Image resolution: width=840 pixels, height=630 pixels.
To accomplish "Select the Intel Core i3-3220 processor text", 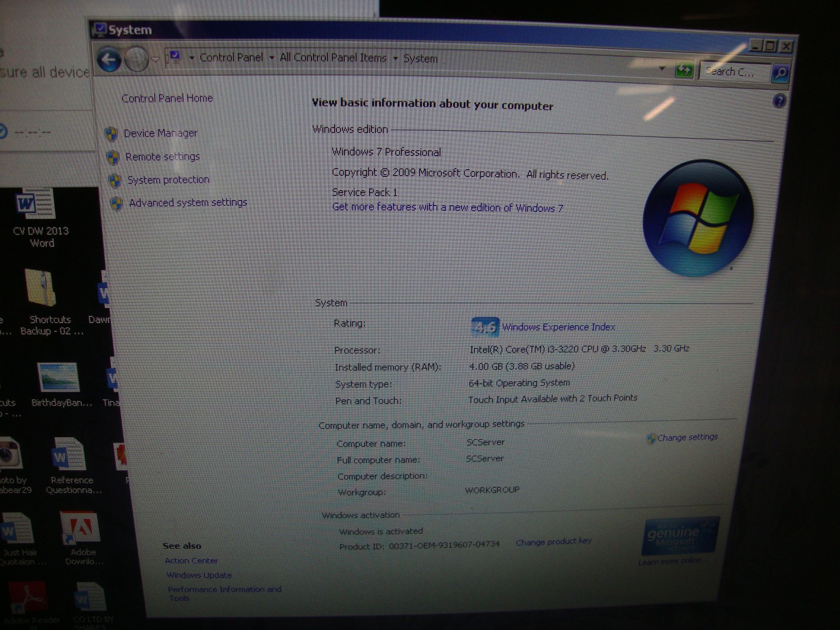I will tap(579, 349).
